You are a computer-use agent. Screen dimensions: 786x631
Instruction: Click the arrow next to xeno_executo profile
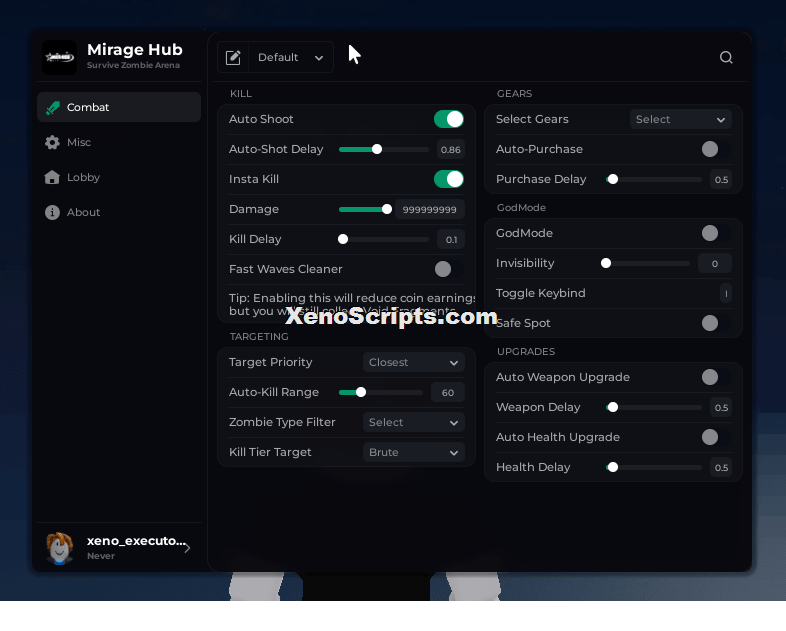coord(187,548)
